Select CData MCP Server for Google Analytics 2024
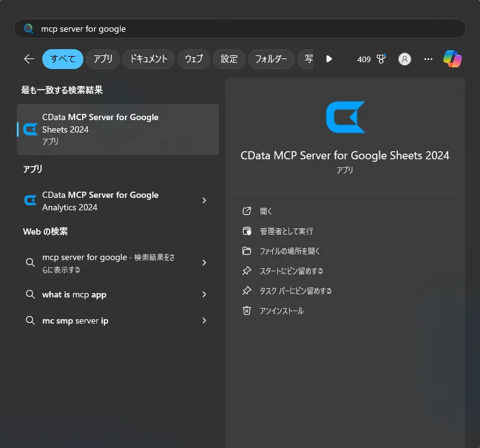The image size is (480, 448). tap(118, 201)
